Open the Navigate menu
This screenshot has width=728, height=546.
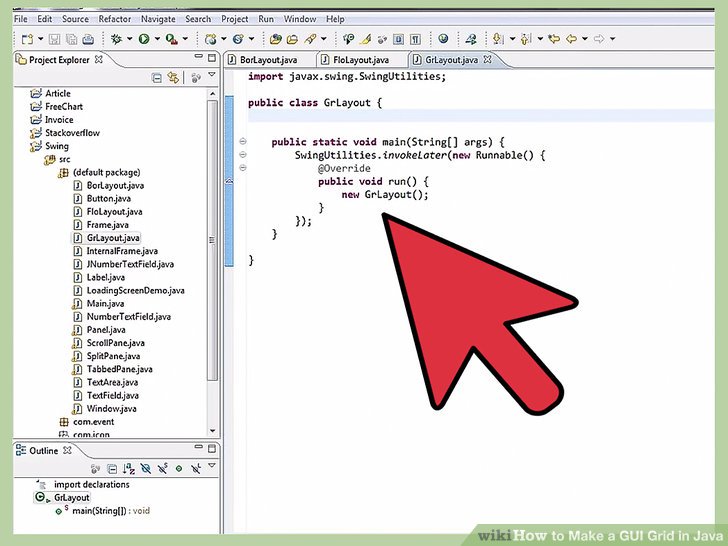click(x=158, y=19)
